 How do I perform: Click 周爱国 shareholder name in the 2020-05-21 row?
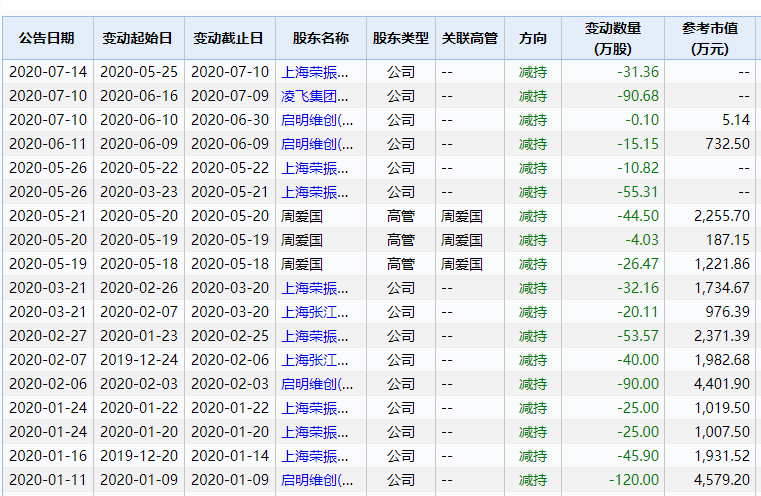[x=302, y=216]
